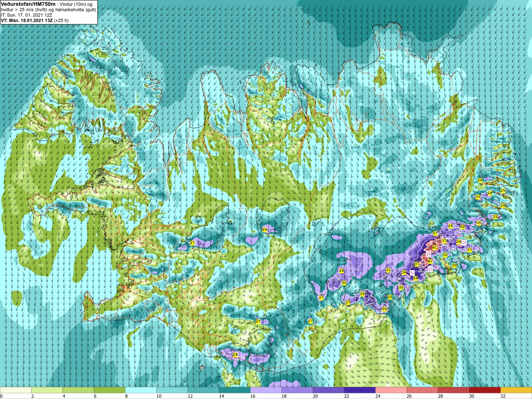Pick the 4–6 m/s green legend swatch
Image resolution: width=532 pixels, height=399 pixels.
[78, 390]
